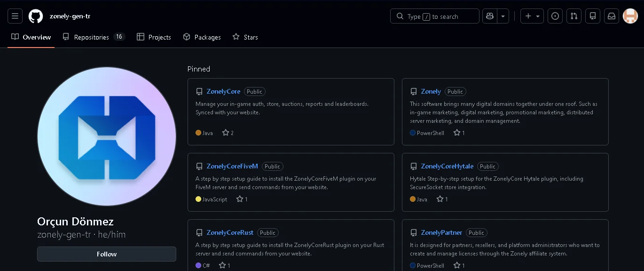
Task: Select the "C#" language label on ZonelyCoreRust
Action: [x=206, y=266]
